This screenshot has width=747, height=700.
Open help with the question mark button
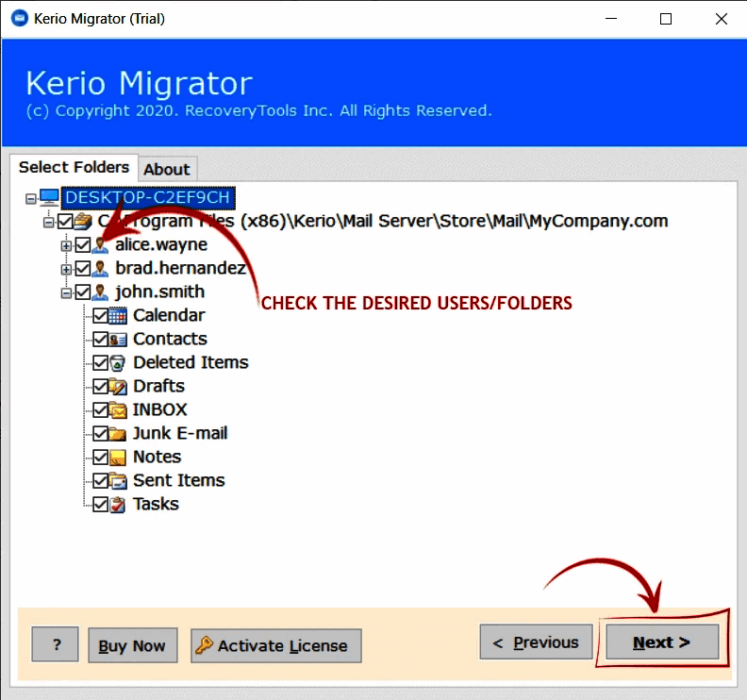pyautogui.click(x=58, y=645)
